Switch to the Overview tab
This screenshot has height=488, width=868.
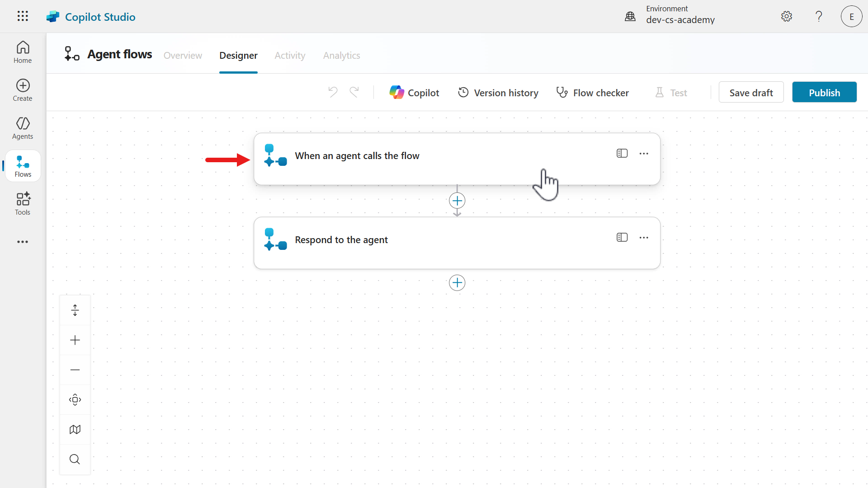183,56
